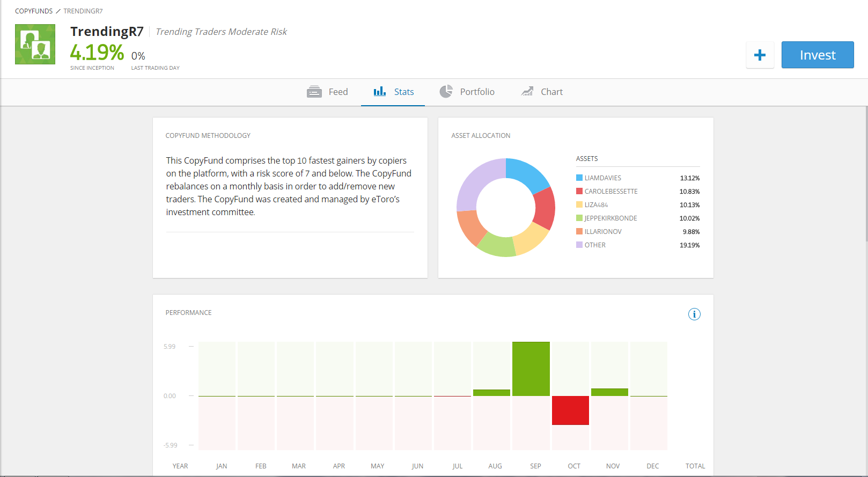The width and height of the screenshot is (868, 477).
Task: Click the red OCT performance bar
Action: coord(570,410)
